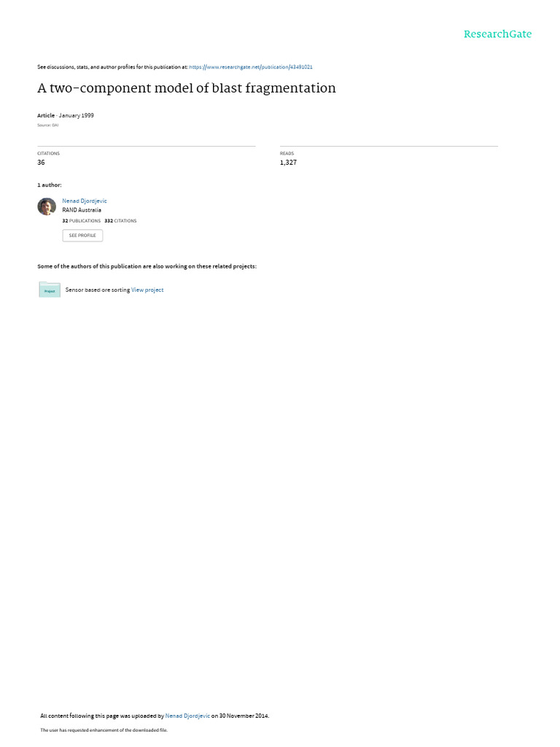Open Nenad Djordjevic's author name link
Screen dimensions: 560x747
pyautogui.click(x=85, y=201)
